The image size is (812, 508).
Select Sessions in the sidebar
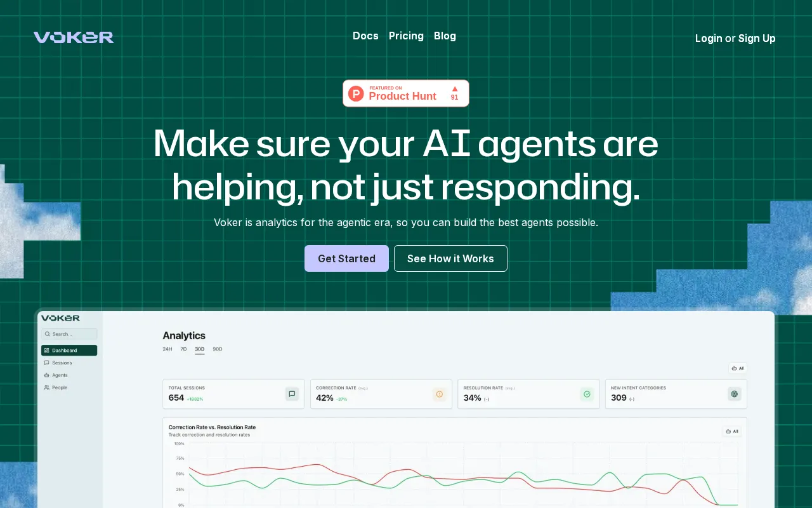[x=69, y=363]
